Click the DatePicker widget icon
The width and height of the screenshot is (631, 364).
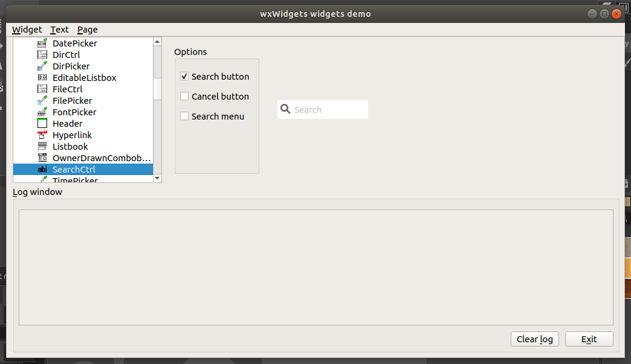click(x=41, y=43)
